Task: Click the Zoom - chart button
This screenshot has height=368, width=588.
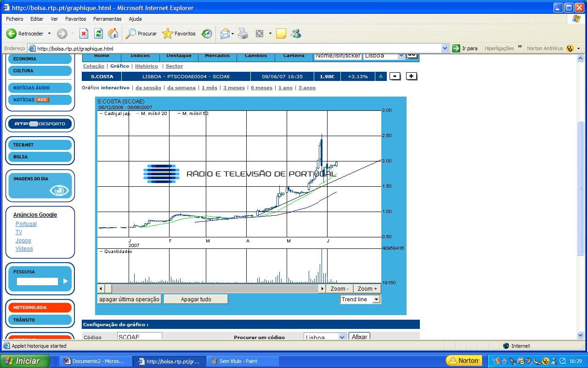Action: pos(339,289)
